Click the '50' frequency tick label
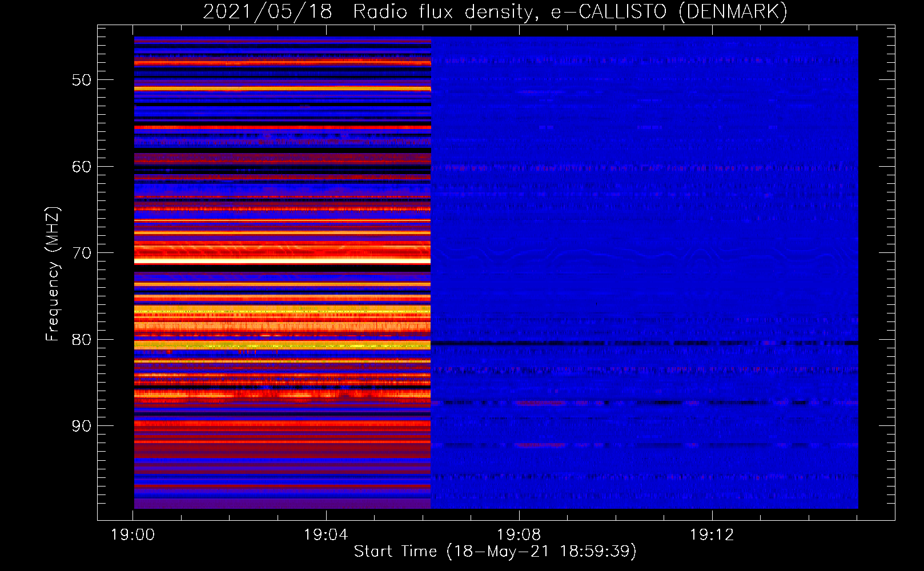This screenshot has height=571, width=924. (82, 80)
